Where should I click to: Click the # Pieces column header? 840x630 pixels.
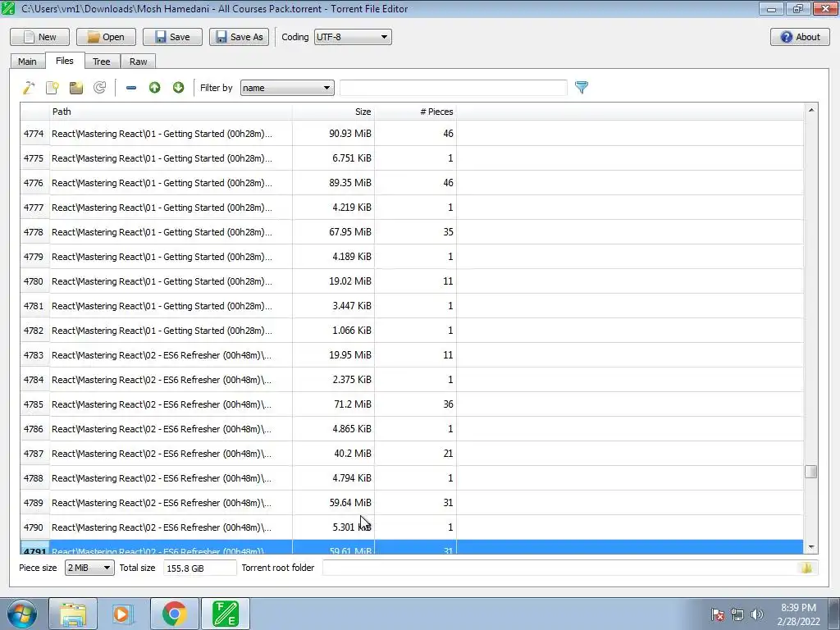(x=415, y=112)
